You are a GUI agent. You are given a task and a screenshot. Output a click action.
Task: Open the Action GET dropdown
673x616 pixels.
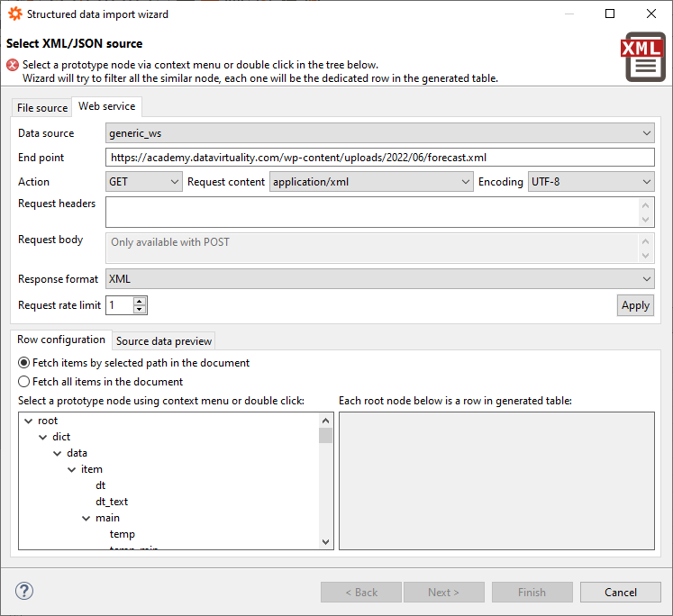pyautogui.click(x=144, y=182)
